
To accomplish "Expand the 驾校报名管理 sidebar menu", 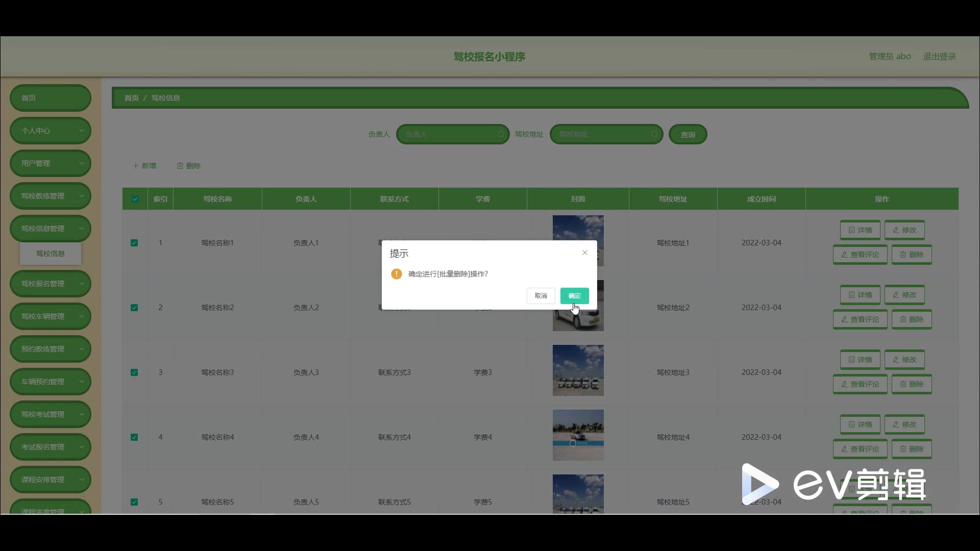I will pyautogui.click(x=51, y=284).
